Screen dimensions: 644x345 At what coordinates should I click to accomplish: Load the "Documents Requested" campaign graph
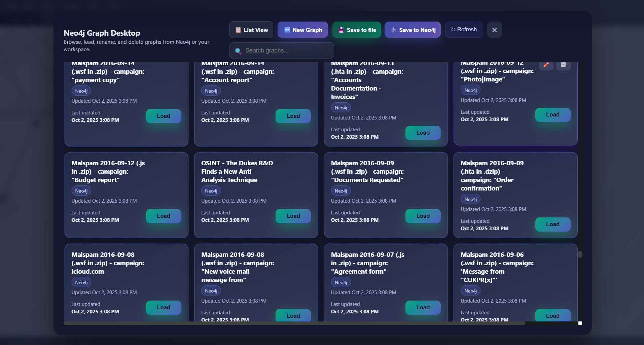point(423,216)
